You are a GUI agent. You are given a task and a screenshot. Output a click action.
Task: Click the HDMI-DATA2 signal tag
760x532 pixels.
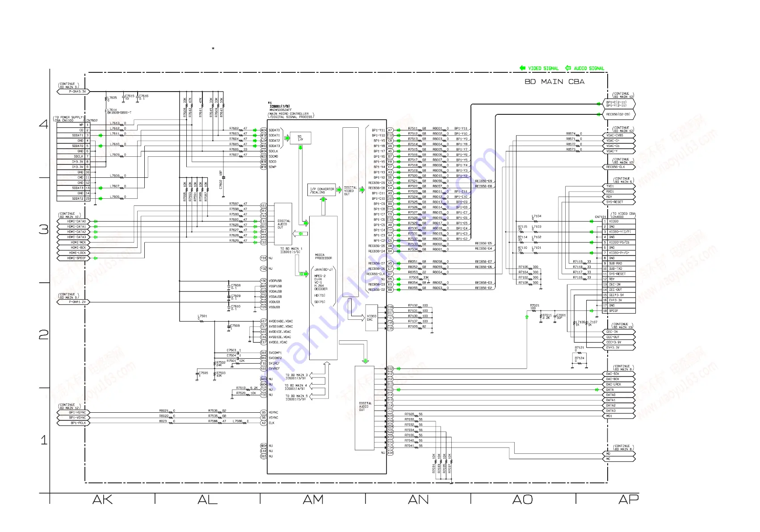point(74,232)
